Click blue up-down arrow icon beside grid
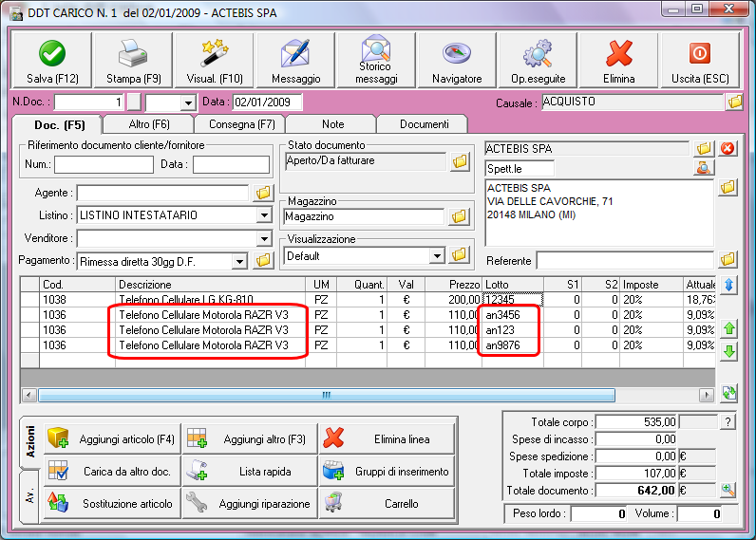The height and width of the screenshot is (540, 756). click(729, 285)
